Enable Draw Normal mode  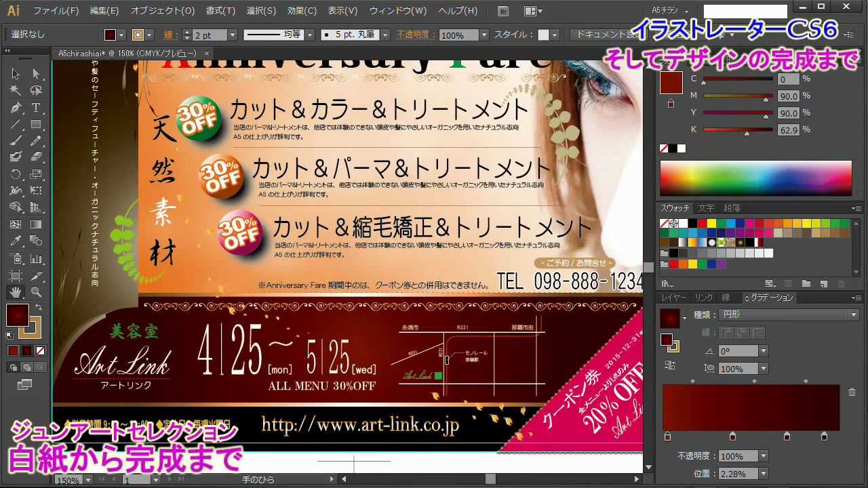[x=13, y=367]
